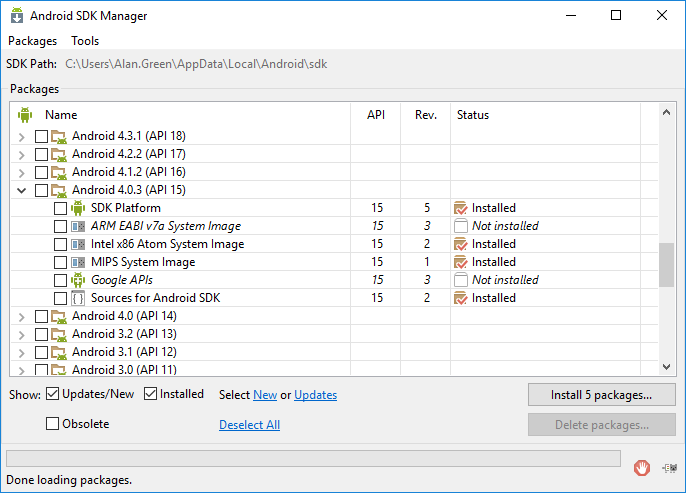Click the Install 5 packages button

(x=601, y=395)
